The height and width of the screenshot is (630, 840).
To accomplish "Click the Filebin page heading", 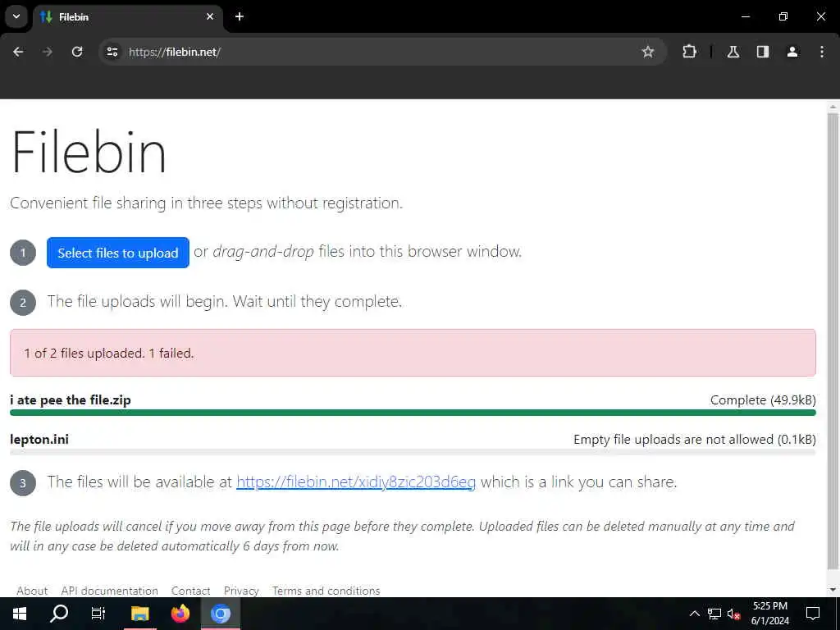I will [89, 152].
